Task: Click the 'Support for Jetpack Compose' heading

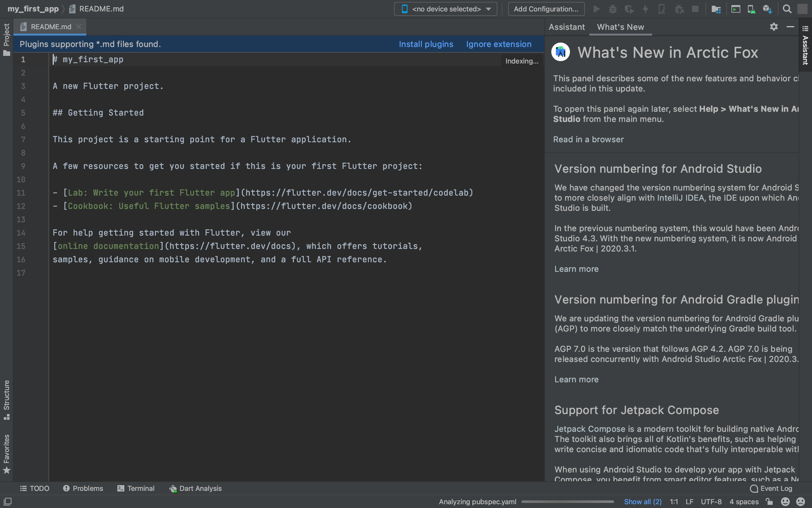Action: [x=637, y=410]
